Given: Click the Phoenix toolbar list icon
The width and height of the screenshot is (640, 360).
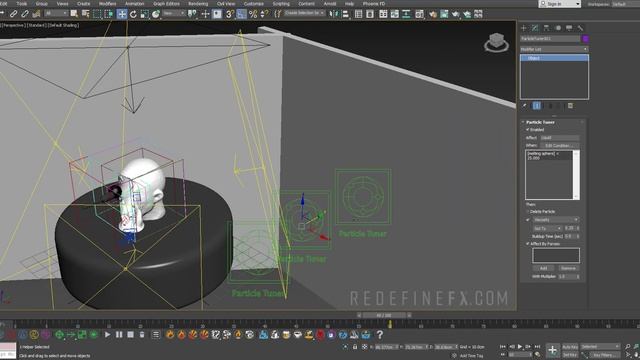Looking at the screenshot, I should [x=156, y=335].
